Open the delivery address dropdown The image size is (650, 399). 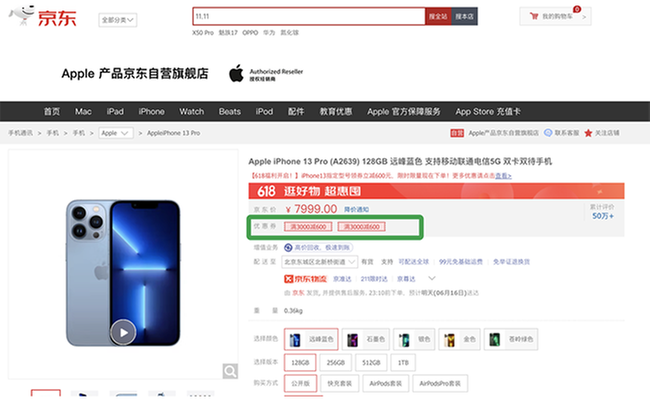[x=319, y=262]
